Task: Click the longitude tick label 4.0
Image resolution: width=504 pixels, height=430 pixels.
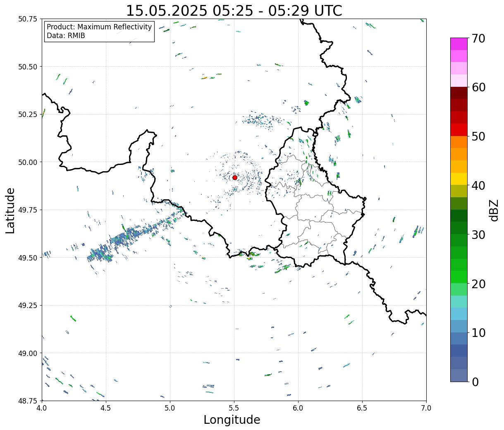Action: tap(42, 408)
